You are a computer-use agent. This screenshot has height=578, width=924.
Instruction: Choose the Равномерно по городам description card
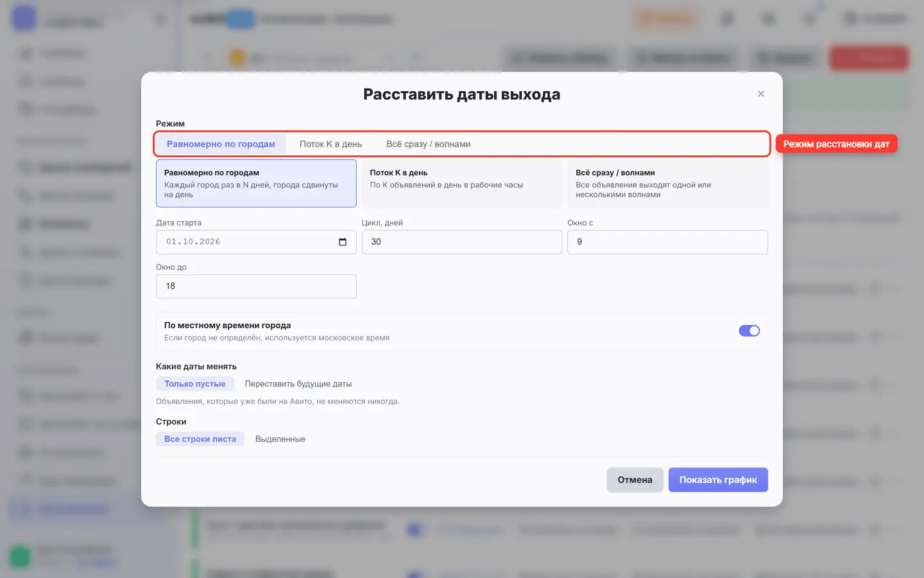256,184
